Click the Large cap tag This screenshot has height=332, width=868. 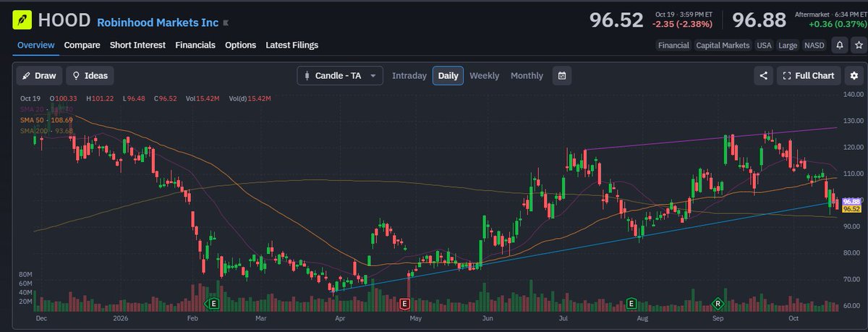[x=788, y=45]
